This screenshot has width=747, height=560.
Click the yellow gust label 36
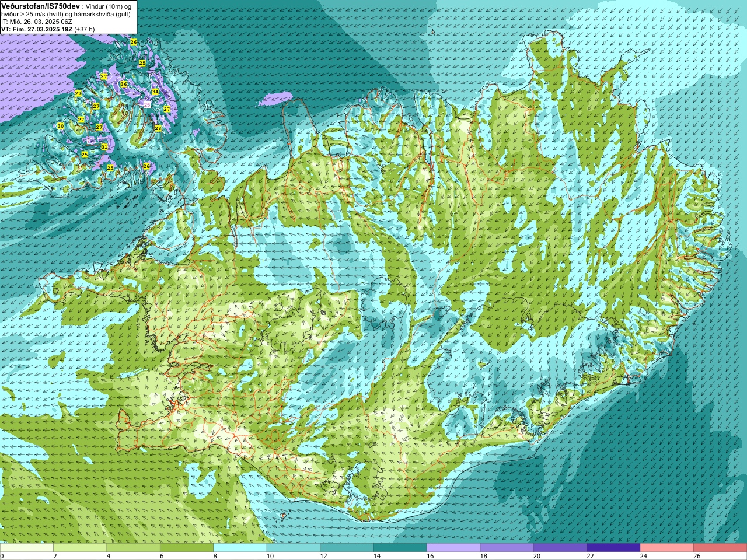[124, 84]
